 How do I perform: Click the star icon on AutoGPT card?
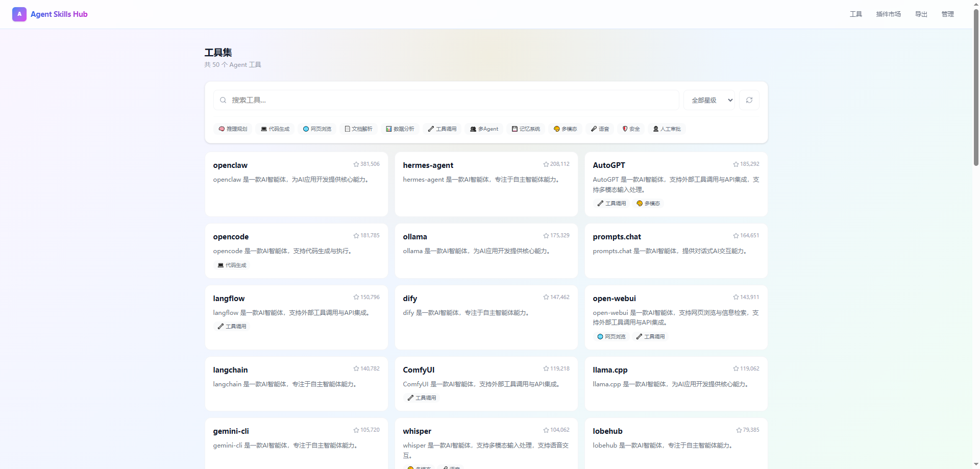click(x=736, y=164)
